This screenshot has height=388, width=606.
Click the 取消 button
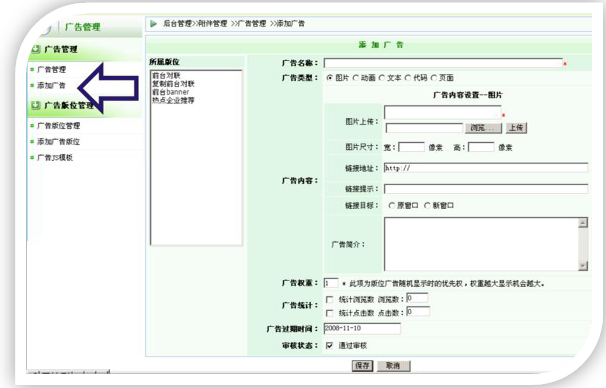coord(393,366)
